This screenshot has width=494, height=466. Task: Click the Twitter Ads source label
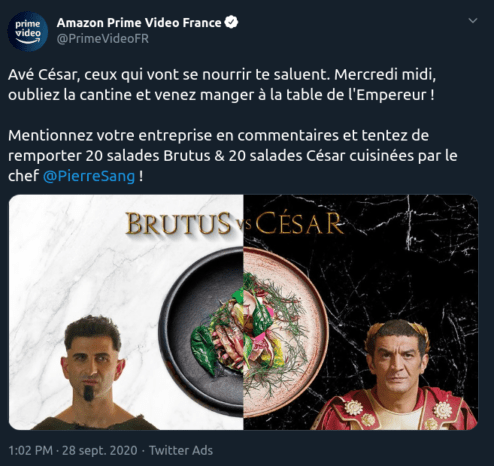[x=181, y=450]
